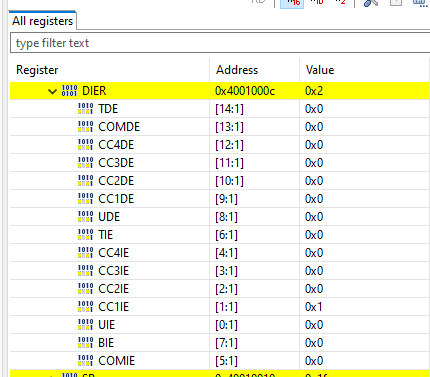Click the DIER register icon
The height and width of the screenshot is (377, 430).
coord(70,91)
